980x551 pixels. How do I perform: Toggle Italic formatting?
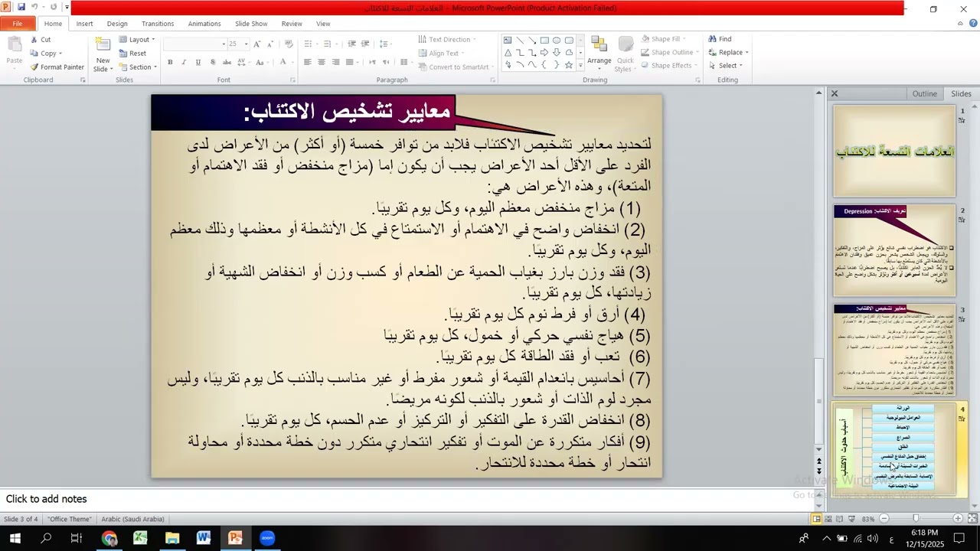(184, 62)
